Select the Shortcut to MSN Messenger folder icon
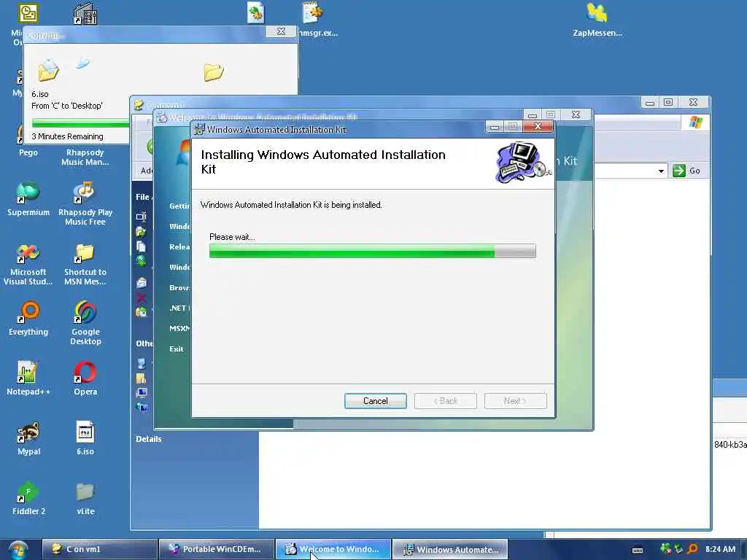Screen dimensions: 747x560 (x=85, y=264)
